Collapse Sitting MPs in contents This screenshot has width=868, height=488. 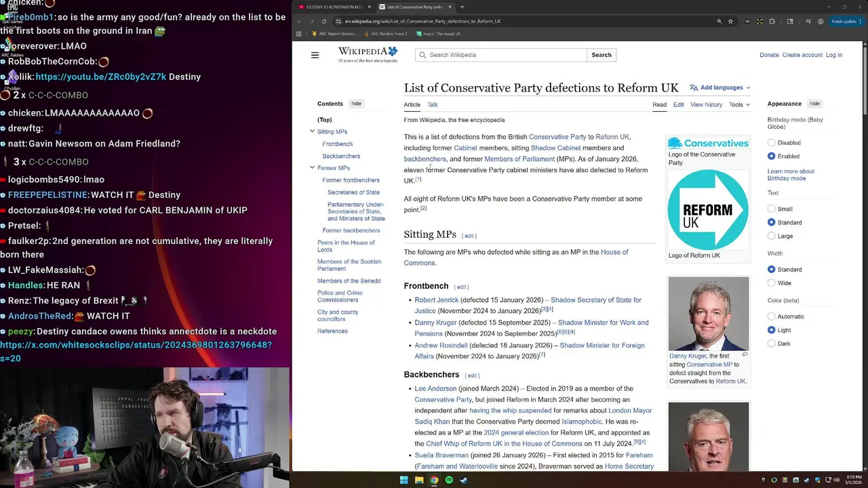312,131
